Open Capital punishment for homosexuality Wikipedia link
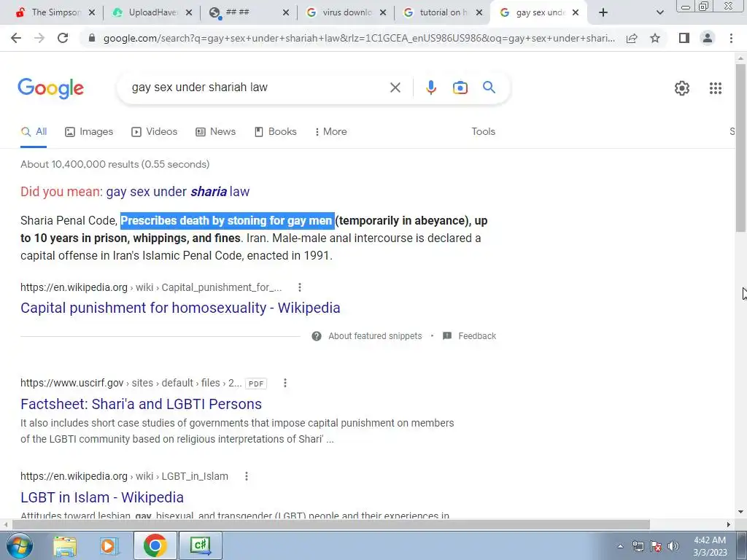The width and height of the screenshot is (747, 560). (x=180, y=308)
